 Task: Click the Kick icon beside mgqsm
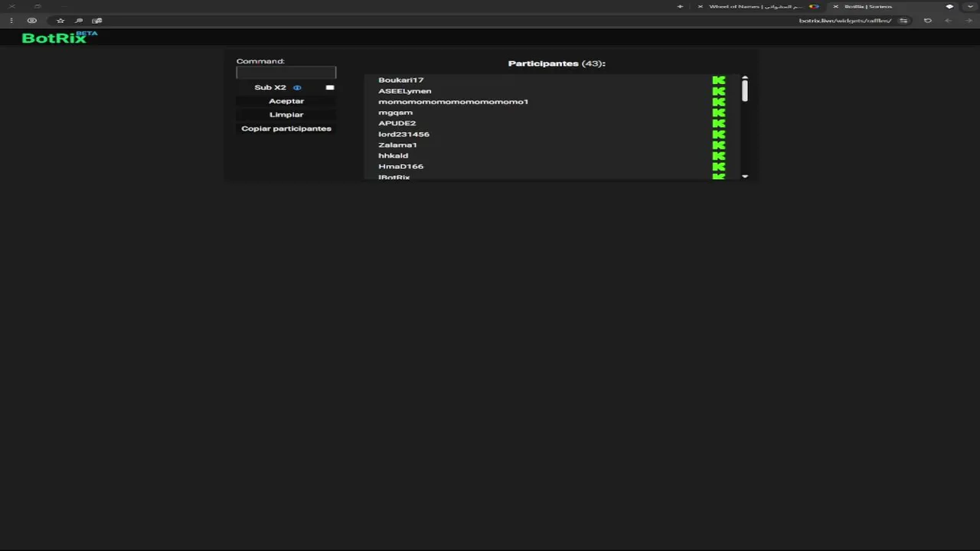(718, 112)
